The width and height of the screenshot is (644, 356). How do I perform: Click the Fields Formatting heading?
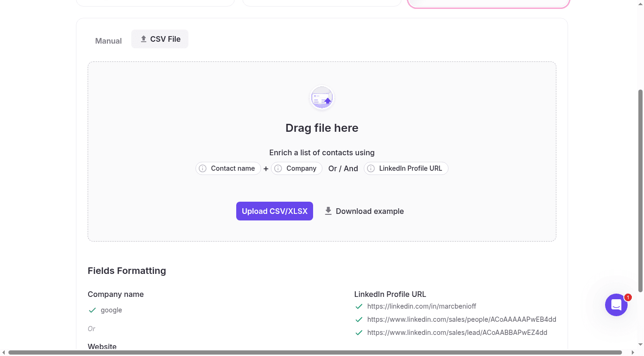(x=127, y=271)
